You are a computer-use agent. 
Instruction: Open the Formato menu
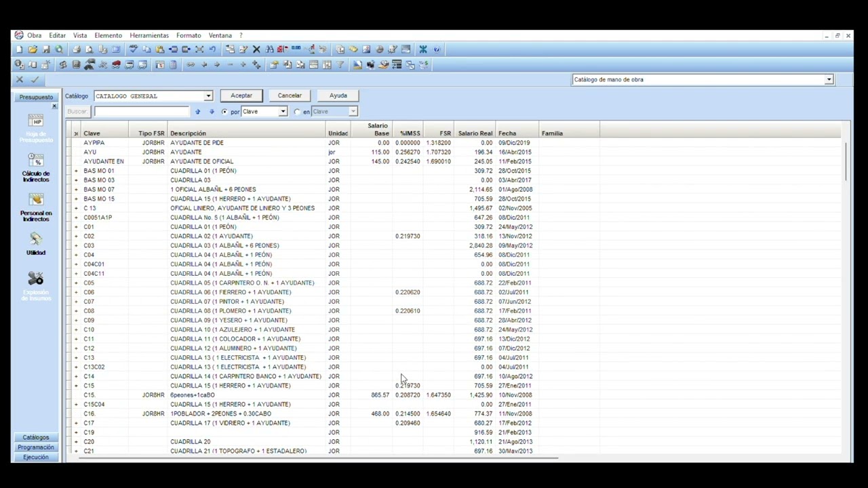coord(189,35)
